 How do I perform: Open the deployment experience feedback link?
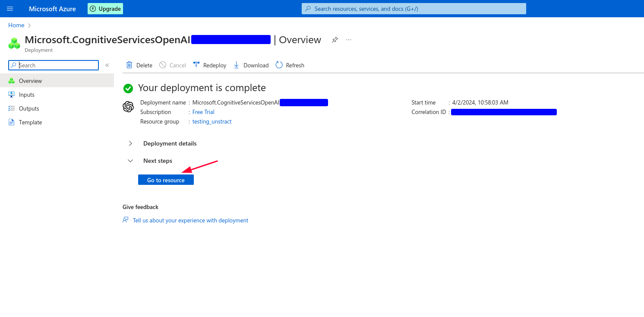pos(190,220)
